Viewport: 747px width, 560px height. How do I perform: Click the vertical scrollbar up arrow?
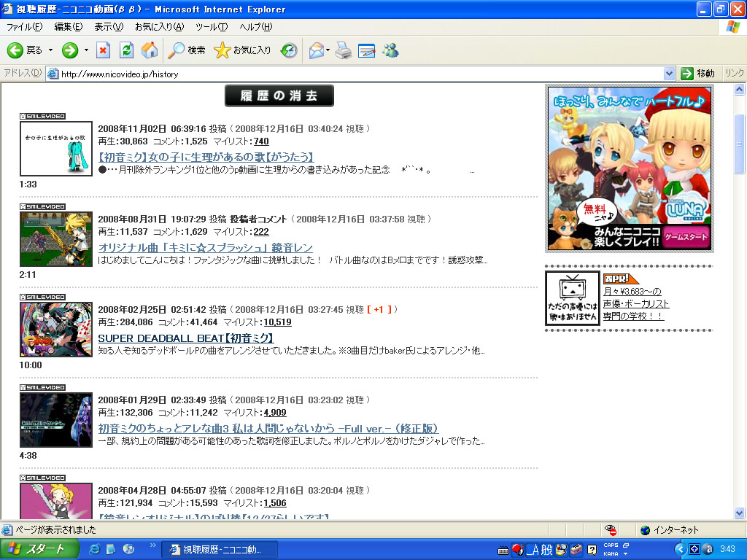[x=740, y=89]
